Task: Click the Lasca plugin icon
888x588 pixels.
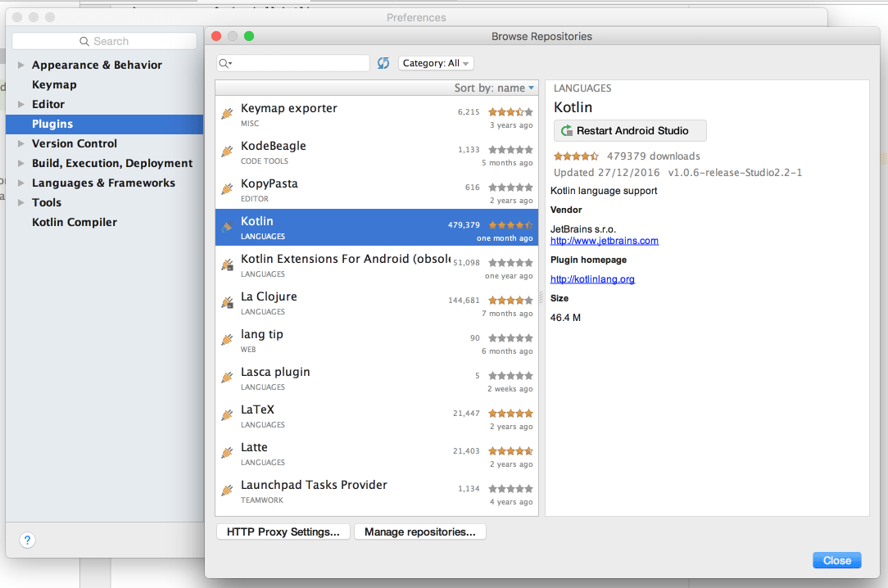Action: point(227,377)
